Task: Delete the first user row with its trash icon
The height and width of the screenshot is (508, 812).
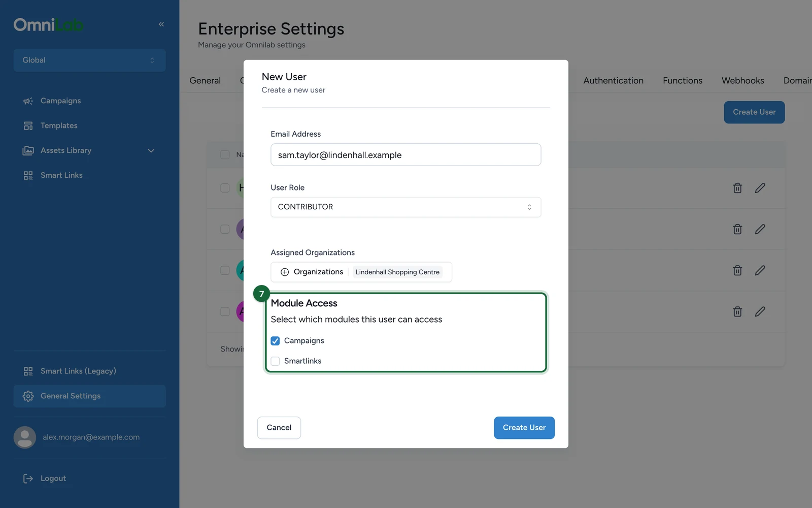Action: (x=737, y=188)
